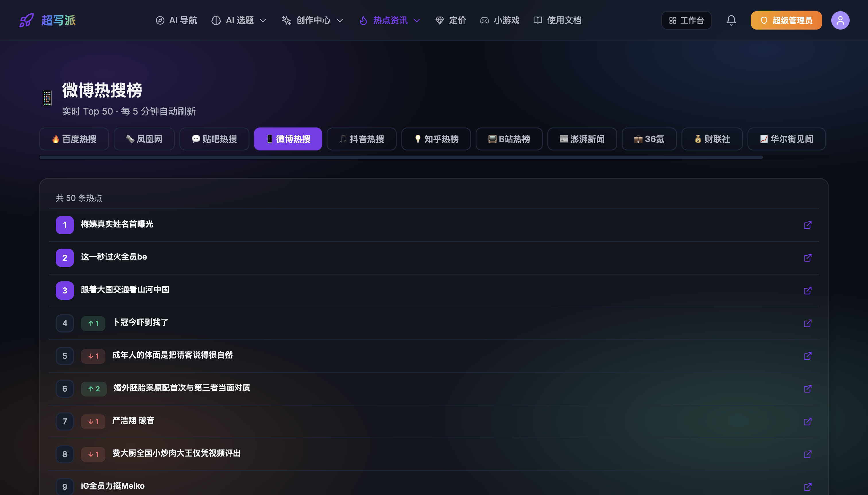Open external link for 严浩翔 破音
This screenshot has width=868, height=495.
pyautogui.click(x=807, y=421)
